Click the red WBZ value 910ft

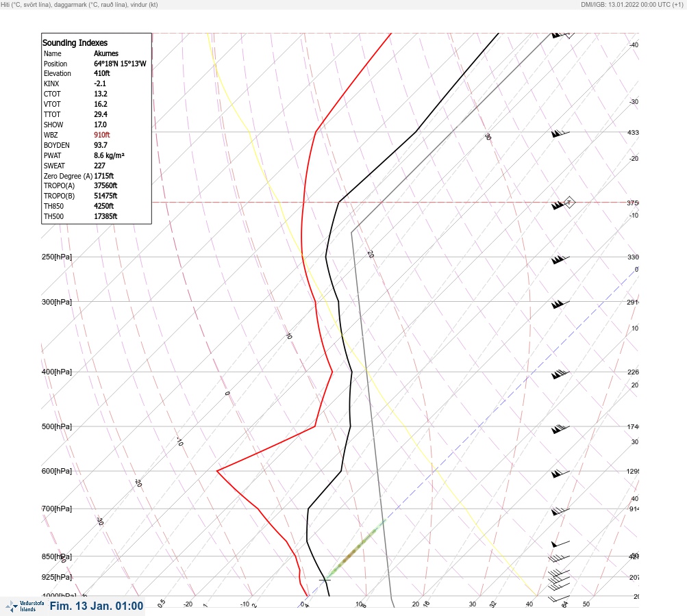[101, 135]
